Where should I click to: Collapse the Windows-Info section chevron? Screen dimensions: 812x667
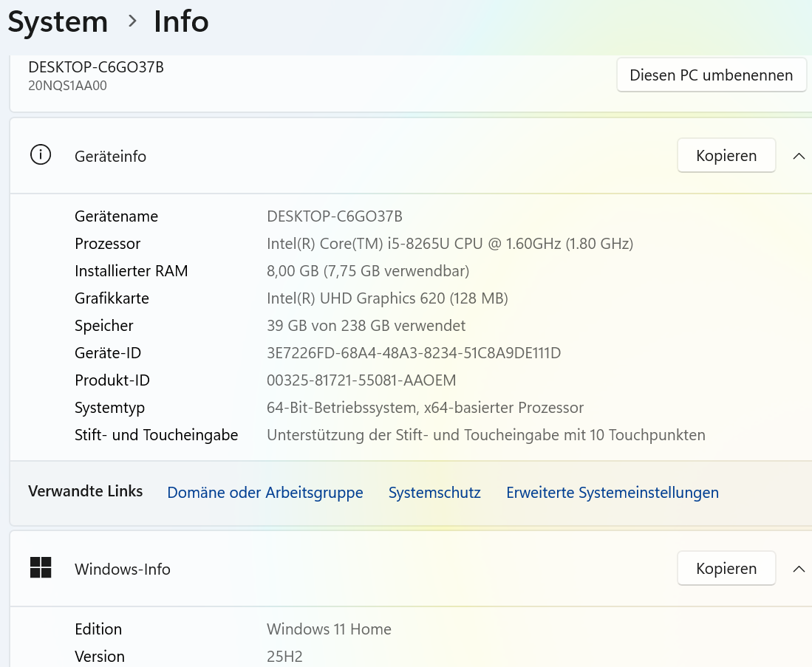[x=799, y=569]
